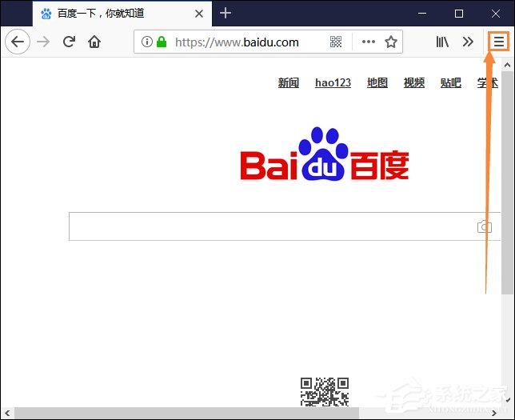Show site information icon in address bar
515x420 pixels.
click(147, 42)
